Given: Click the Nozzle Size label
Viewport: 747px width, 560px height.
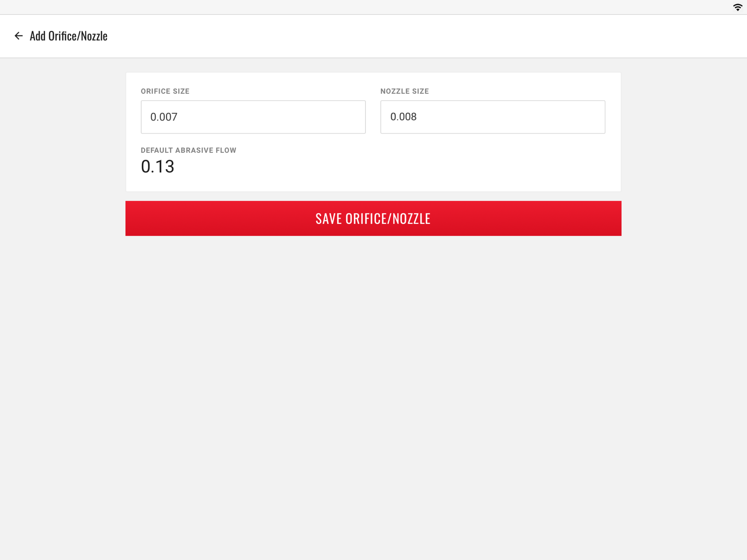Looking at the screenshot, I should (404, 91).
